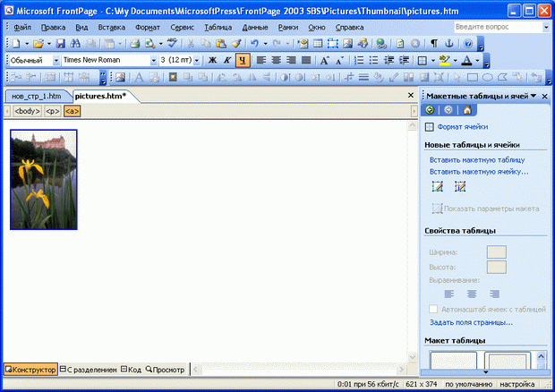Click the Paste clipboard icon
Screen dimensions: 555x392
click(x=221, y=44)
